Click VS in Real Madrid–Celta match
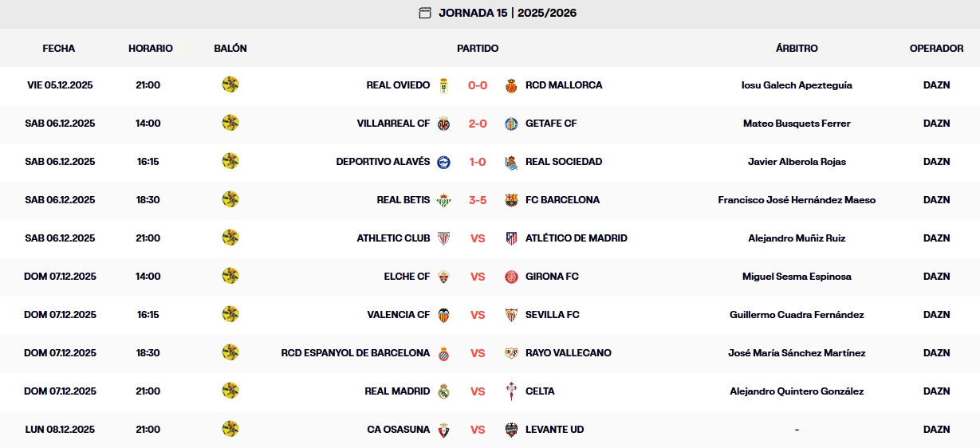The height and width of the screenshot is (448, 980). pyautogui.click(x=478, y=391)
